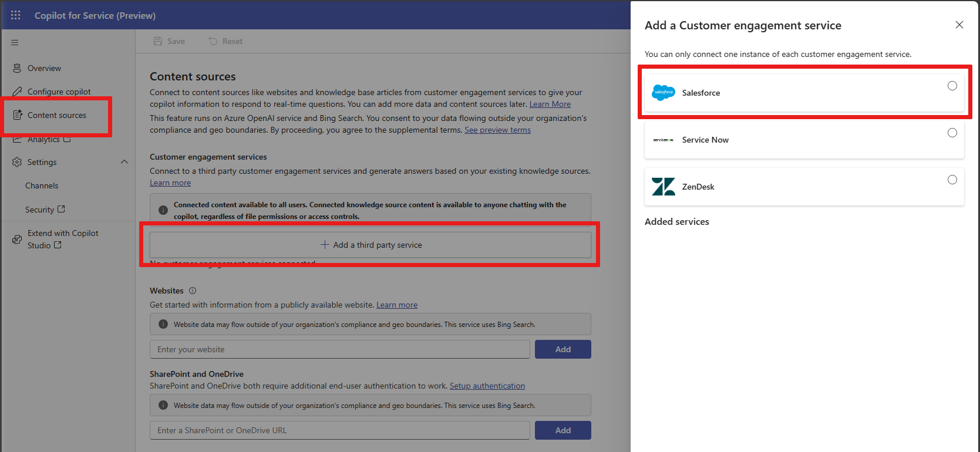This screenshot has width=980, height=452.
Task: Click the Extend with Copilot Studio icon
Action: 17,239
